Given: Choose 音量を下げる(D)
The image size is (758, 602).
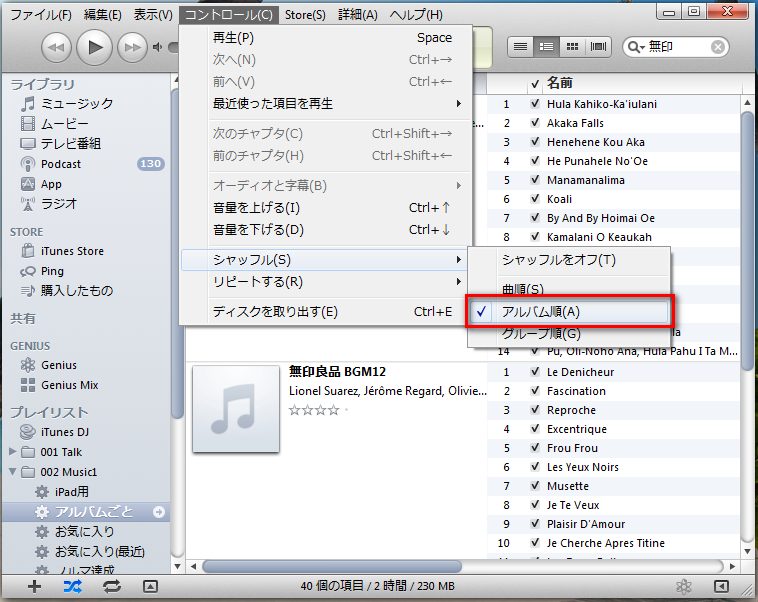Looking at the screenshot, I should pyautogui.click(x=324, y=230).
